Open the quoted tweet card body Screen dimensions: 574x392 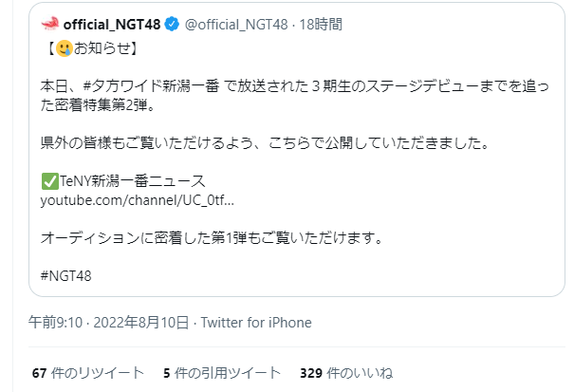pyautogui.click(x=297, y=149)
